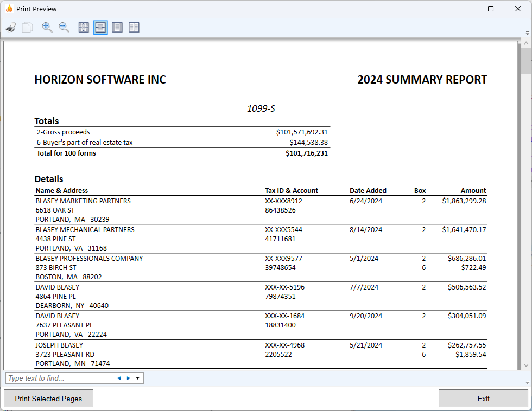This screenshot has height=411, width=532.
Task: Zoom in with the plus magnifier
Action: coord(47,28)
